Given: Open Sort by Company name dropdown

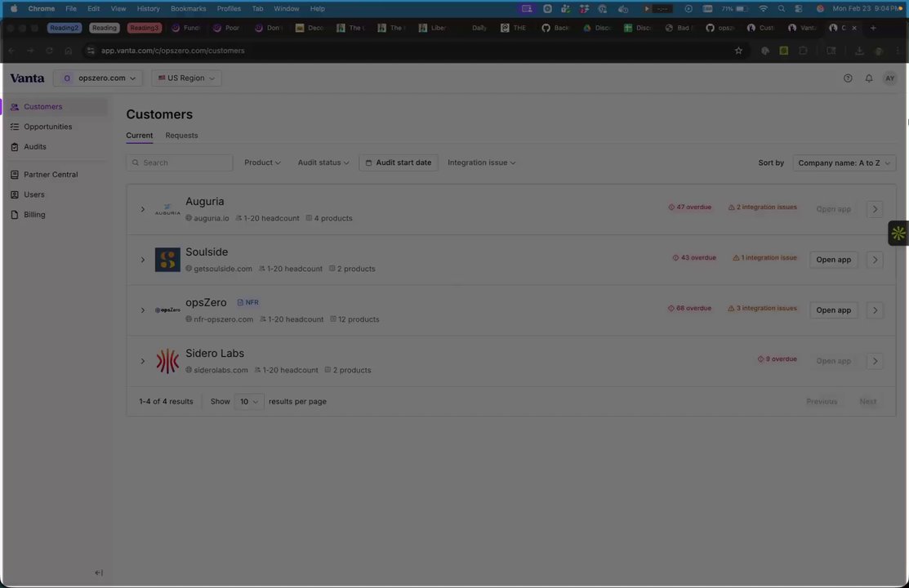Looking at the screenshot, I should (844, 163).
